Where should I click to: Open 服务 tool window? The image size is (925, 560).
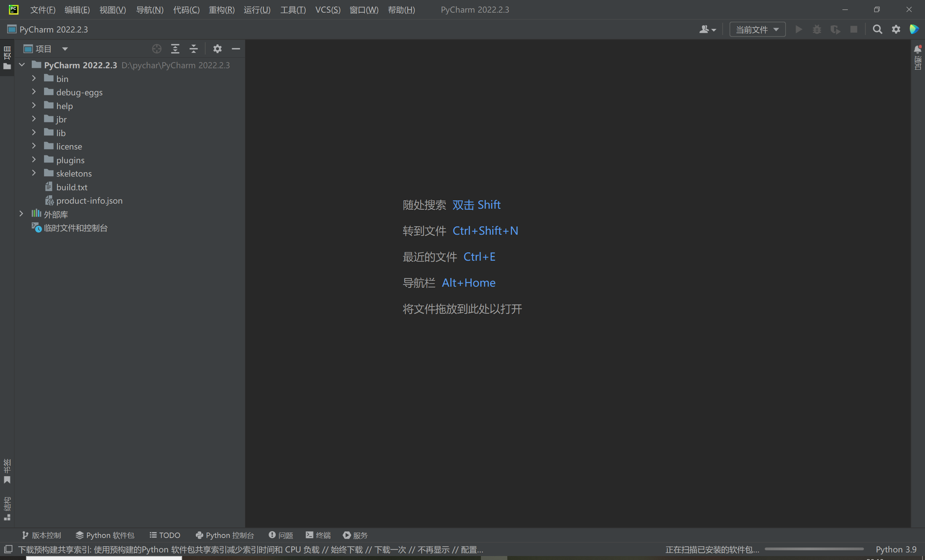(355, 535)
